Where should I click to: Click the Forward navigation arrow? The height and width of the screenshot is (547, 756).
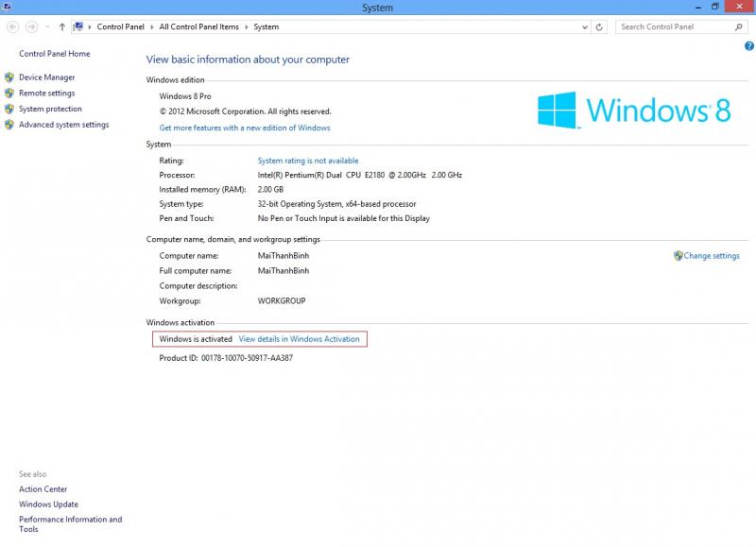pyautogui.click(x=31, y=27)
